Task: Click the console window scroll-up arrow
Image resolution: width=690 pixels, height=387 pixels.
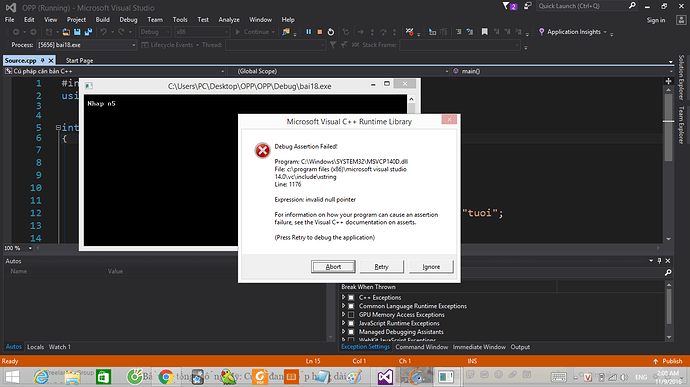Action: click(411, 99)
